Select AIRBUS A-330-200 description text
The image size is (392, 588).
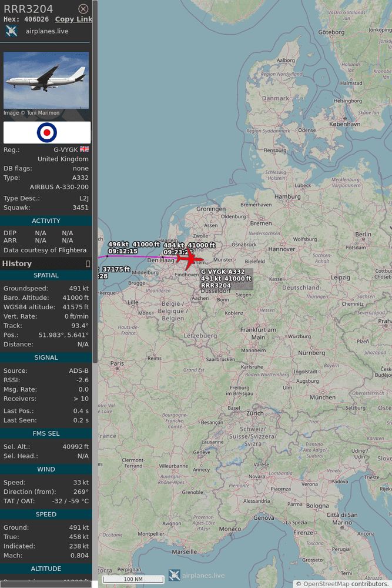59,187
